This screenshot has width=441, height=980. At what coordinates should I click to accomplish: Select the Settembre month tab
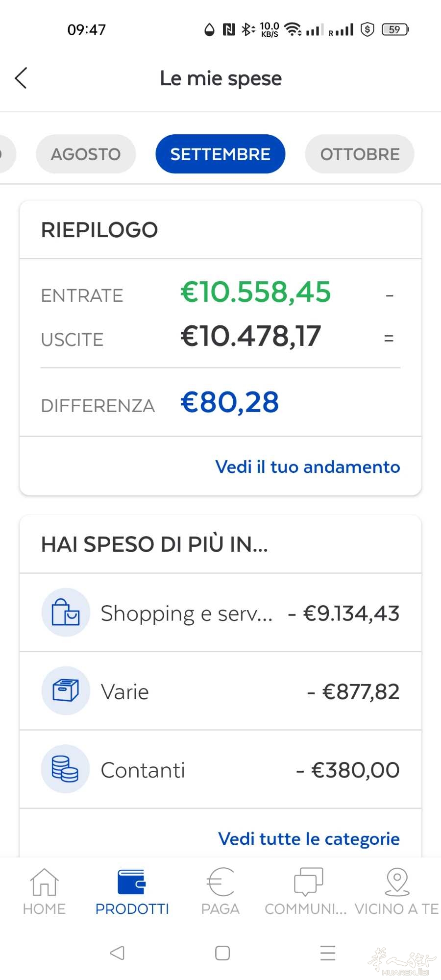tap(220, 154)
